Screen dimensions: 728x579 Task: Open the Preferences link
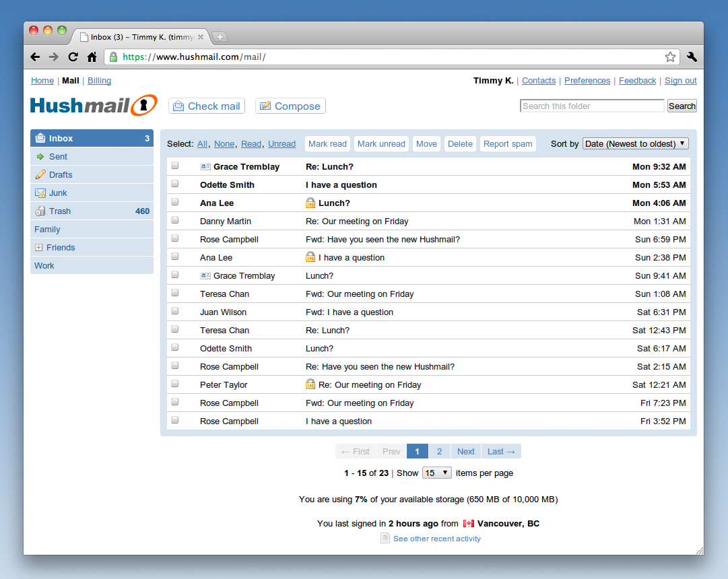coord(587,80)
